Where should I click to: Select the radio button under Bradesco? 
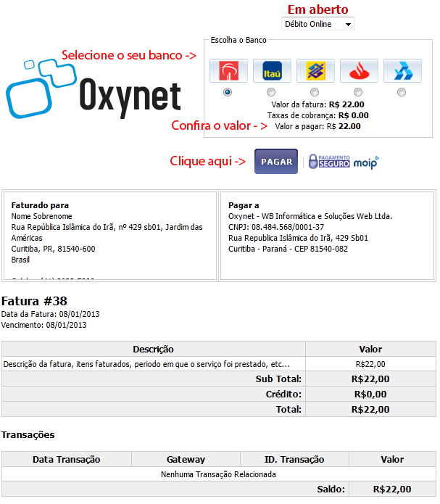228,92
